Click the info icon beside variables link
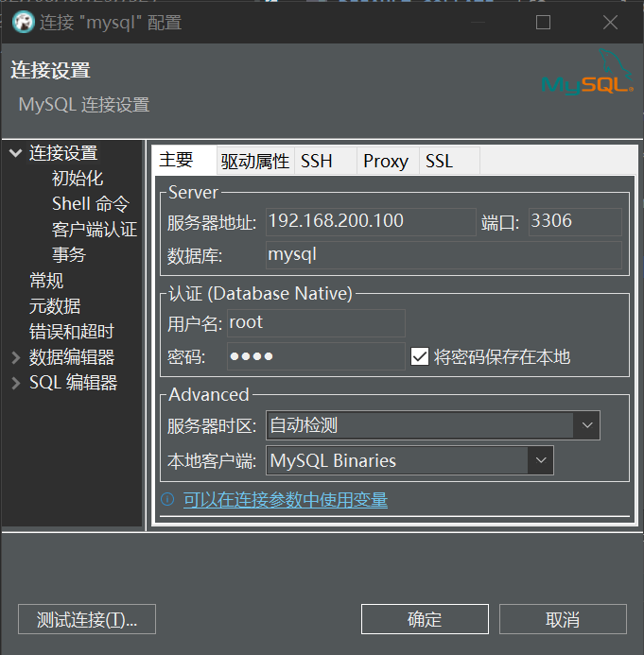The height and width of the screenshot is (655, 644). (x=167, y=499)
